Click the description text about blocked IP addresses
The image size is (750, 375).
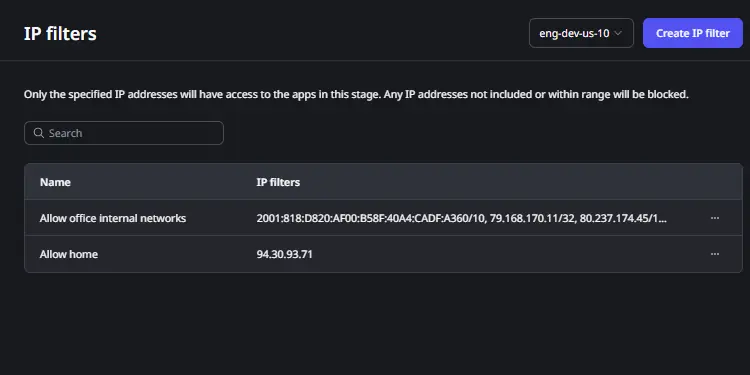click(356, 94)
